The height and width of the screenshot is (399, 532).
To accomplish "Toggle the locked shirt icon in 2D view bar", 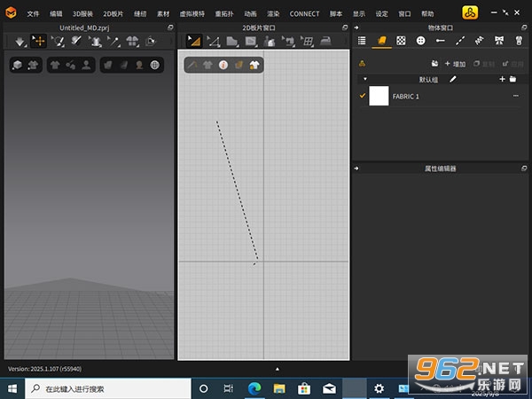I will 254,65.
